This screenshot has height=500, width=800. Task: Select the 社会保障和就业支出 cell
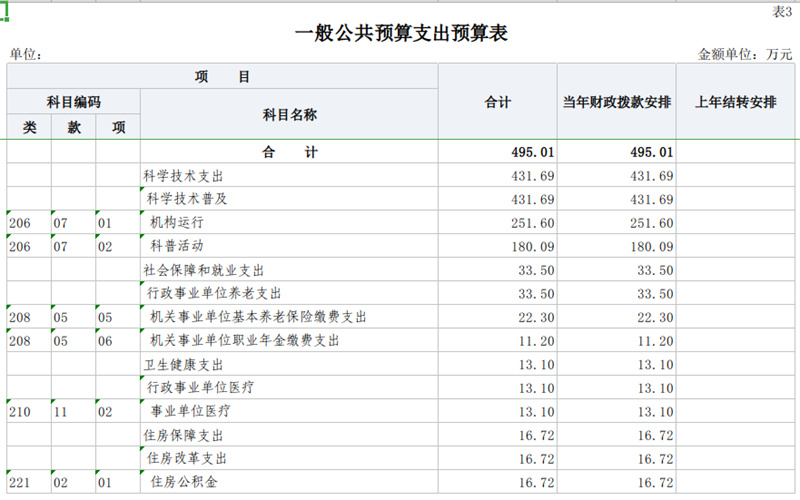coord(289,270)
